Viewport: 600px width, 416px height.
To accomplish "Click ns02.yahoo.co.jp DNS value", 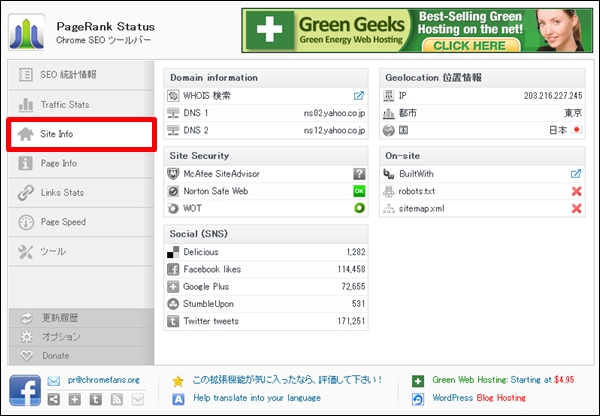I will [334, 113].
